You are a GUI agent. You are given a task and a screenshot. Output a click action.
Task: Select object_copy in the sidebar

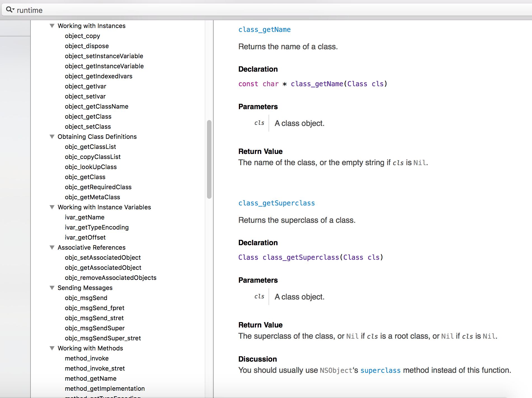[x=82, y=36]
